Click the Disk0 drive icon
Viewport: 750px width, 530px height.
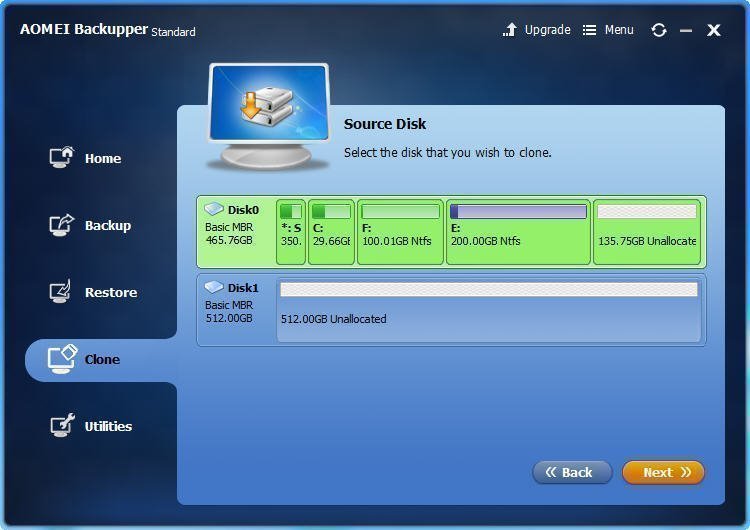coord(214,209)
